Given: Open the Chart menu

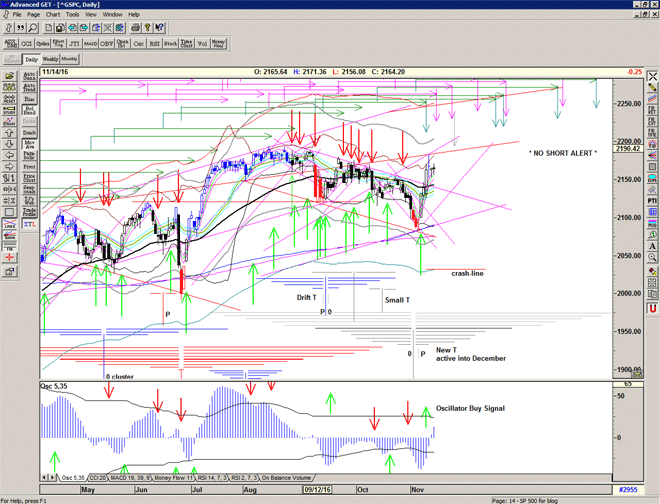Looking at the screenshot, I should pos(53,15).
